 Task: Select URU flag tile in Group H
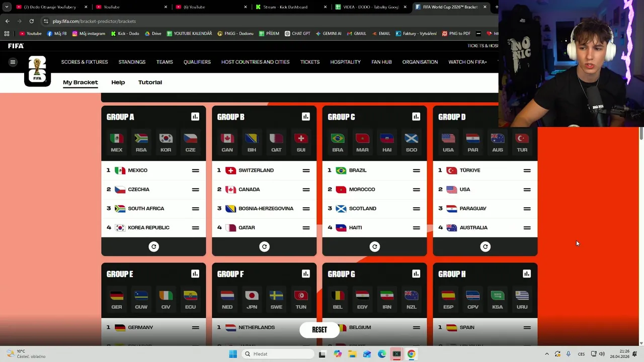pos(522,300)
